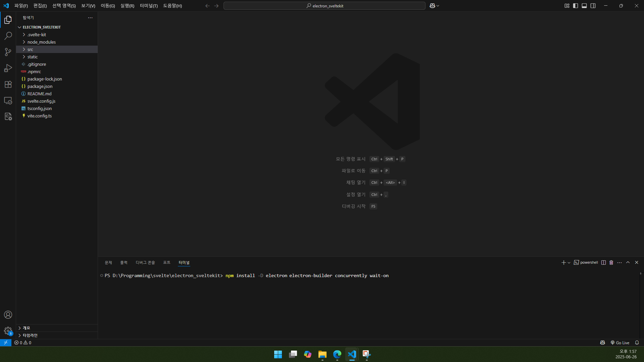This screenshot has height=362, width=644.
Task: Open package-lock.json file
Action: tap(57, 79)
